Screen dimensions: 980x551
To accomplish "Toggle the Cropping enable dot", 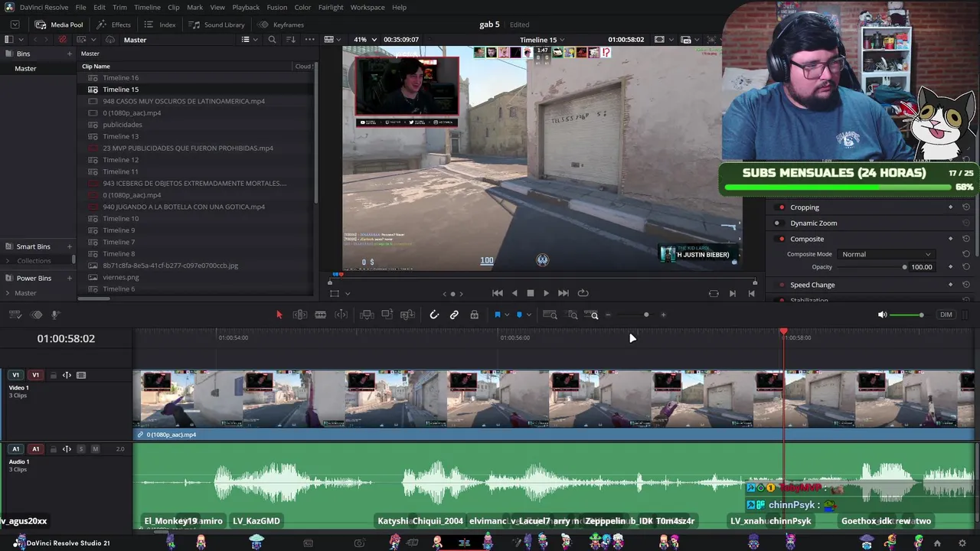I will [781, 207].
